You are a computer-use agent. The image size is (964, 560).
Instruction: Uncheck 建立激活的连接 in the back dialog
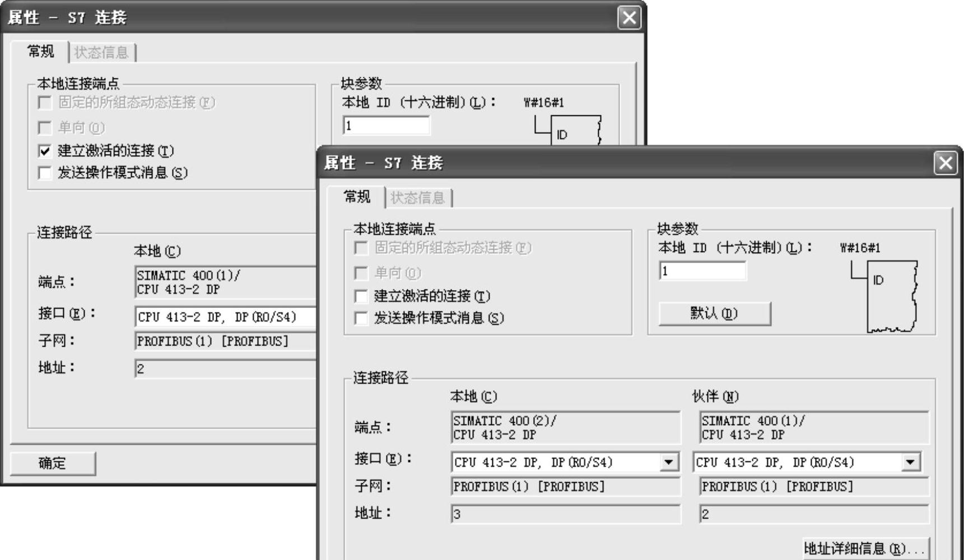(x=45, y=151)
